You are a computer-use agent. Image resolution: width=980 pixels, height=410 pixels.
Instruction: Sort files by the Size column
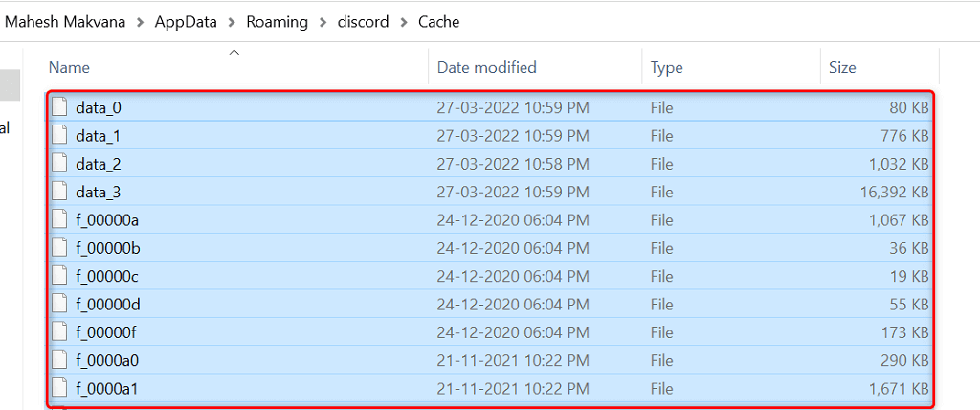(x=842, y=67)
